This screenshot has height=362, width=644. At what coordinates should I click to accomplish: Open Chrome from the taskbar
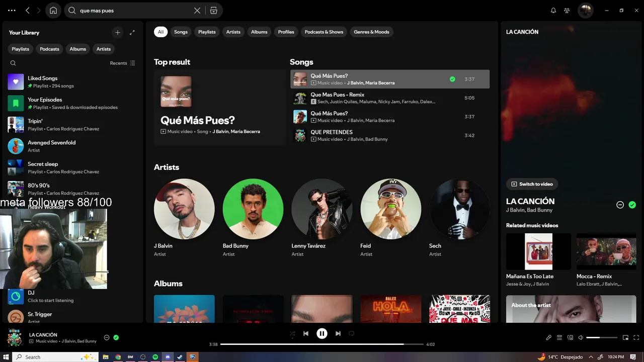coord(118,357)
